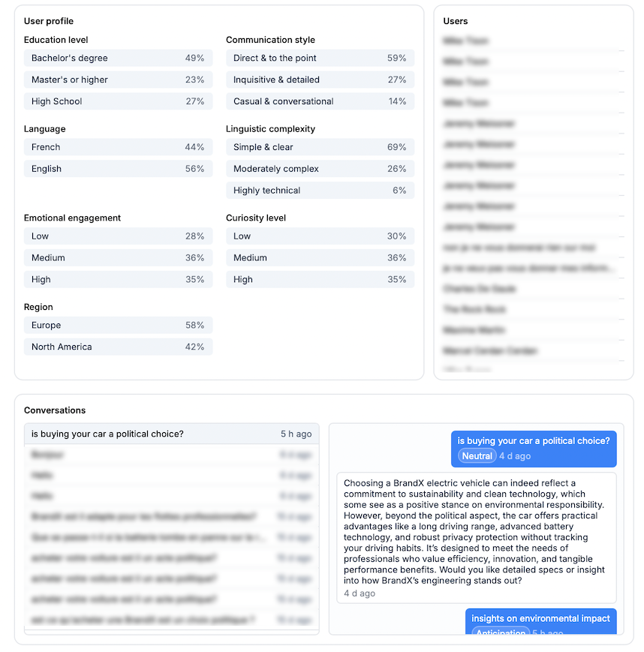Click the Neutral sentiment tag

click(477, 456)
